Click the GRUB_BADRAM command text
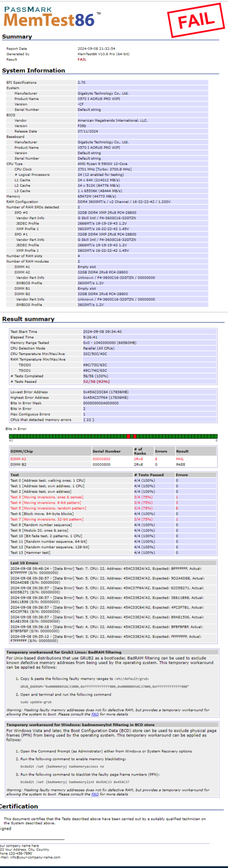The width and height of the screenshot is (228, 868). click(105, 687)
